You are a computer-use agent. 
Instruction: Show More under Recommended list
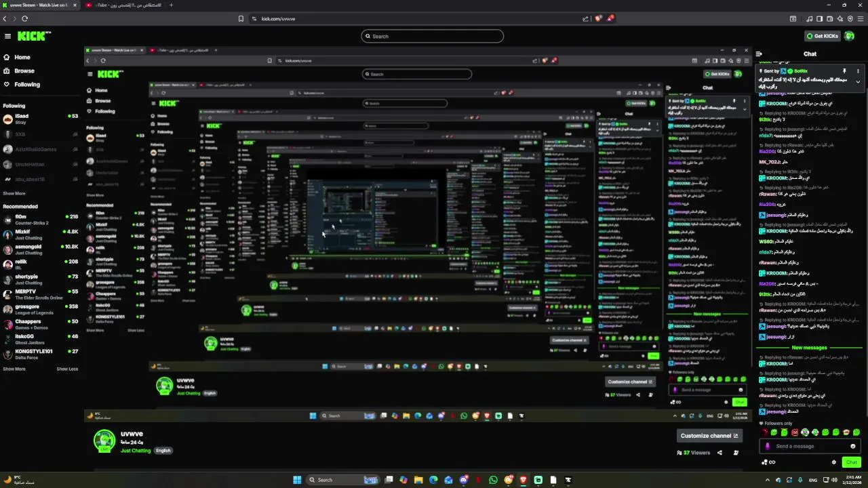[x=14, y=369]
